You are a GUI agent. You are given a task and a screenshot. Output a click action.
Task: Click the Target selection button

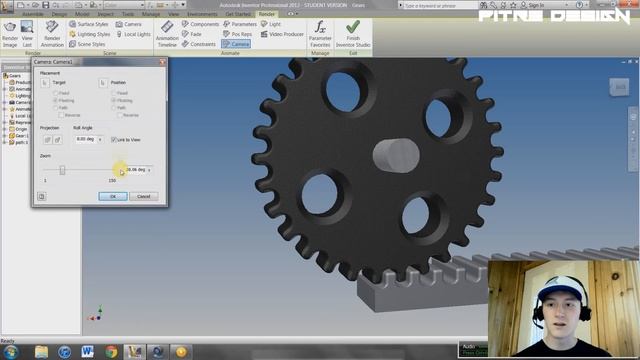click(x=45, y=83)
